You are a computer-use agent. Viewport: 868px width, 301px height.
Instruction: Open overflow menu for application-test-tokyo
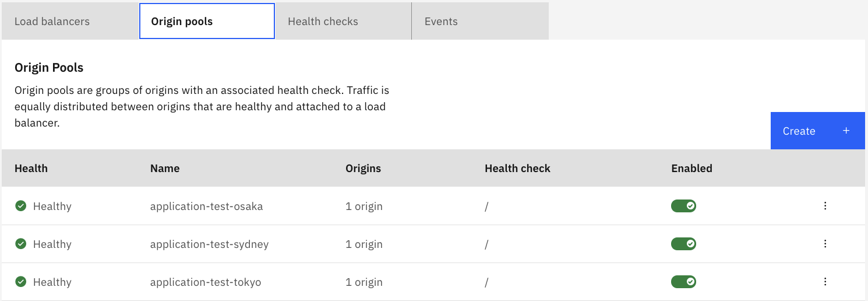point(825,282)
